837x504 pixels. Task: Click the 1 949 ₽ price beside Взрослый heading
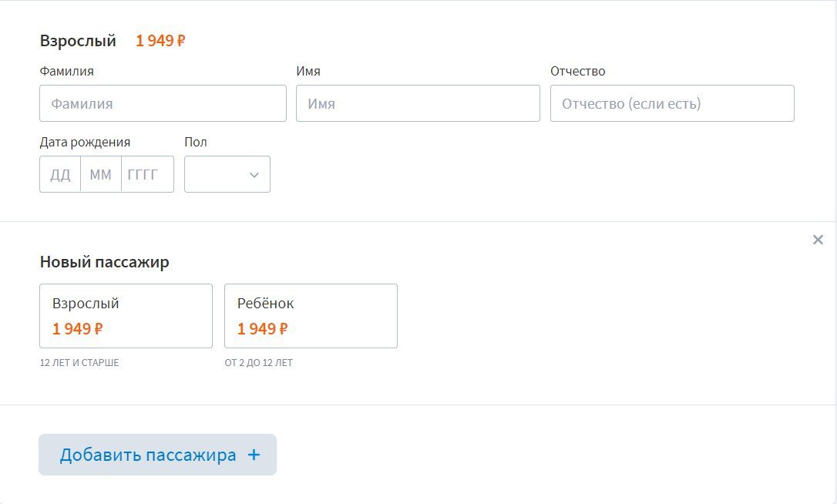click(160, 41)
